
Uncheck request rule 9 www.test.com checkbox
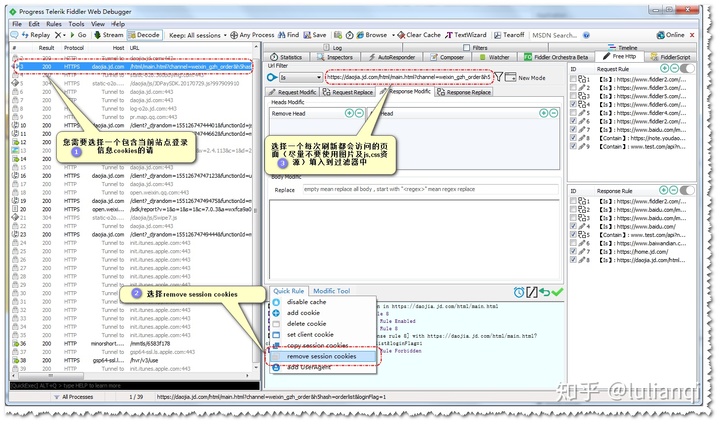[x=573, y=147]
